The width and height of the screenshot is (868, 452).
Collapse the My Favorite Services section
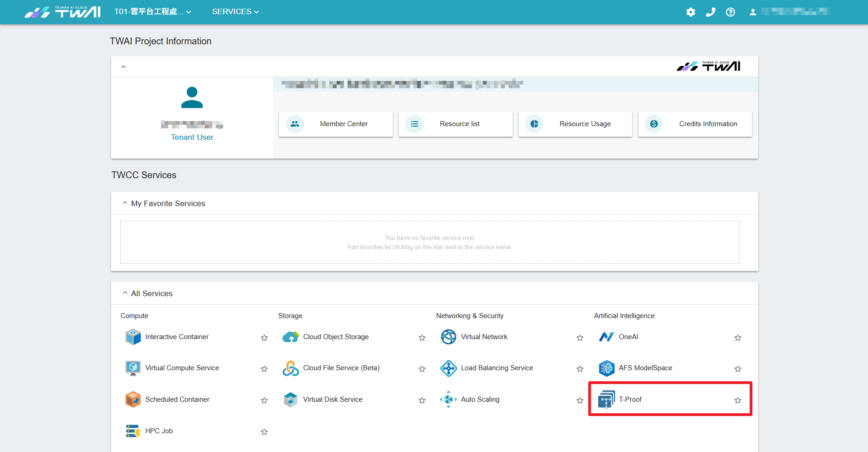point(125,203)
